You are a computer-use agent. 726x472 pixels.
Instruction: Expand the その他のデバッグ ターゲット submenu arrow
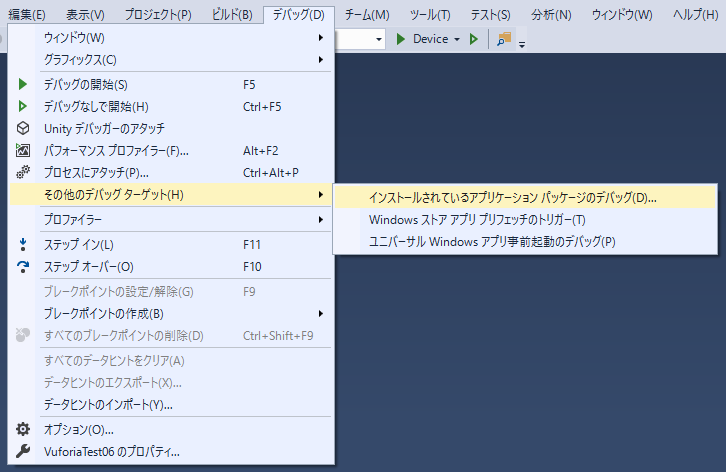[x=321, y=195]
